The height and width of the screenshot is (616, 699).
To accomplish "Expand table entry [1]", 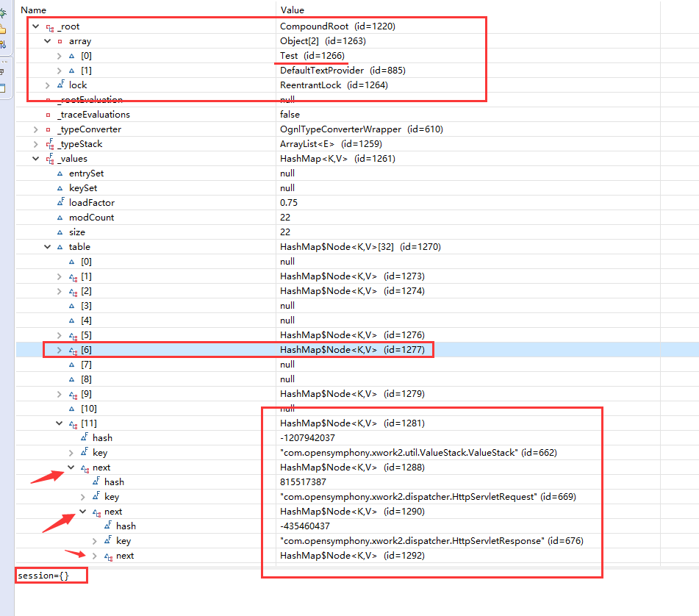I will [60, 276].
